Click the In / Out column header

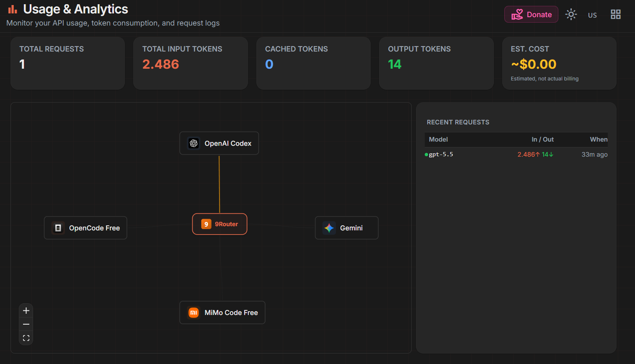tap(542, 139)
